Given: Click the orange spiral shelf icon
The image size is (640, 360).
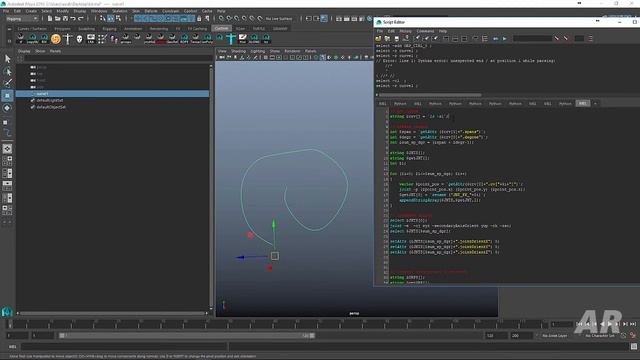Looking at the screenshot, I should pos(56,39).
